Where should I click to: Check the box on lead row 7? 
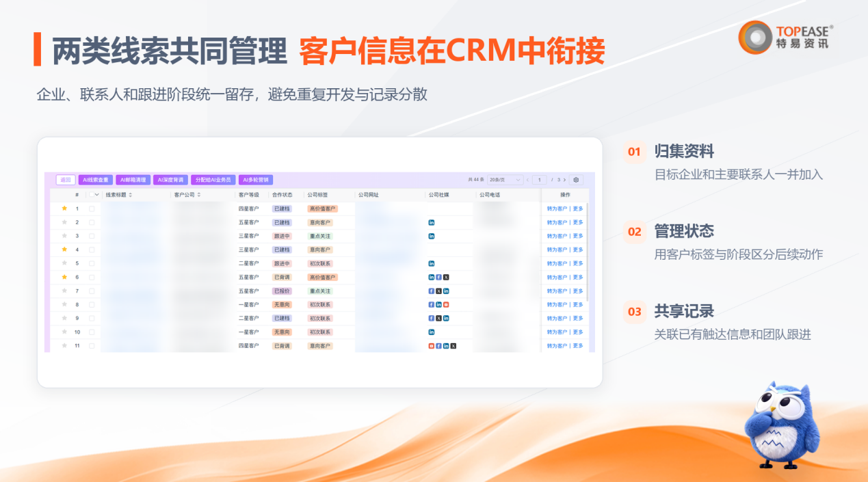pos(92,291)
